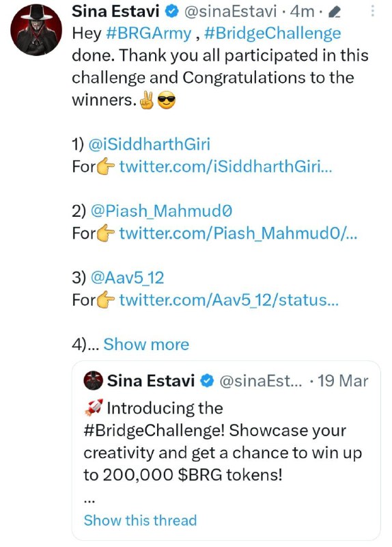Expand tweet with Show more

click(146, 345)
